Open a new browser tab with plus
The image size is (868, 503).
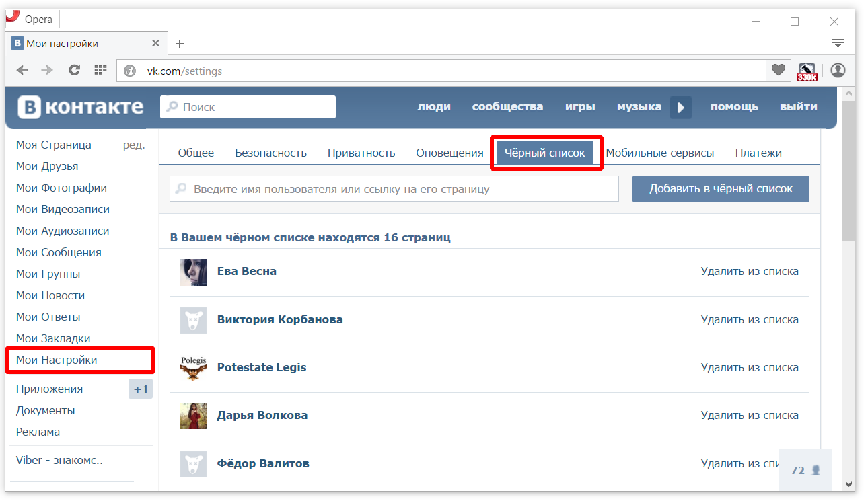pos(180,44)
